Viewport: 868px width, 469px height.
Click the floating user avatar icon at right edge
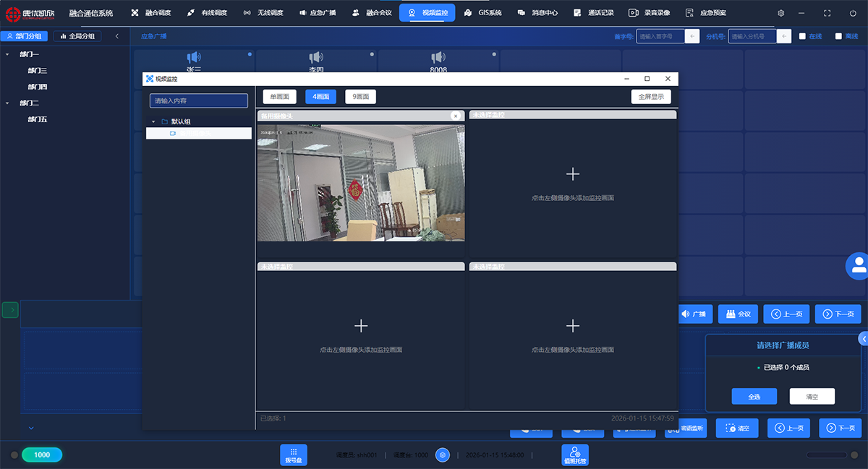point(859,266)
